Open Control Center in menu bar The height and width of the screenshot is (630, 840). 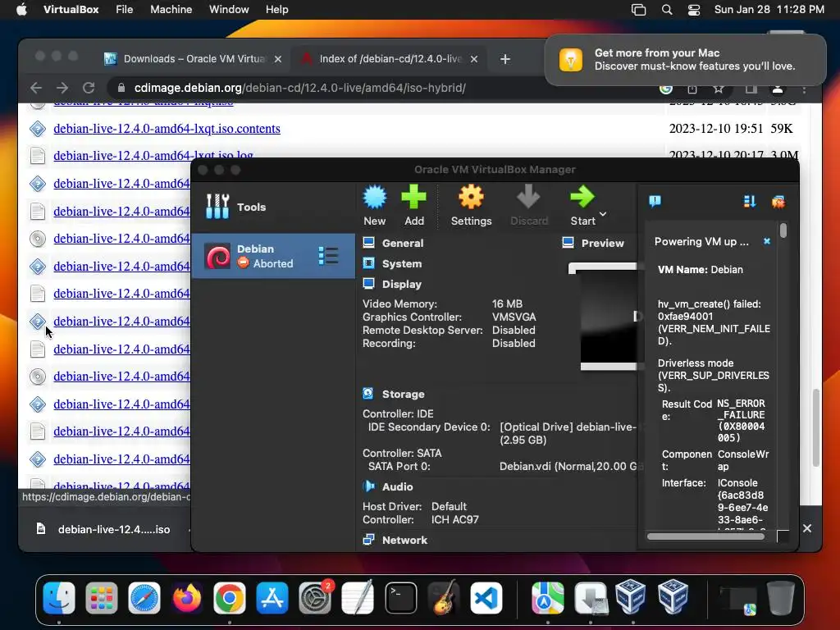tap(694, 10)
